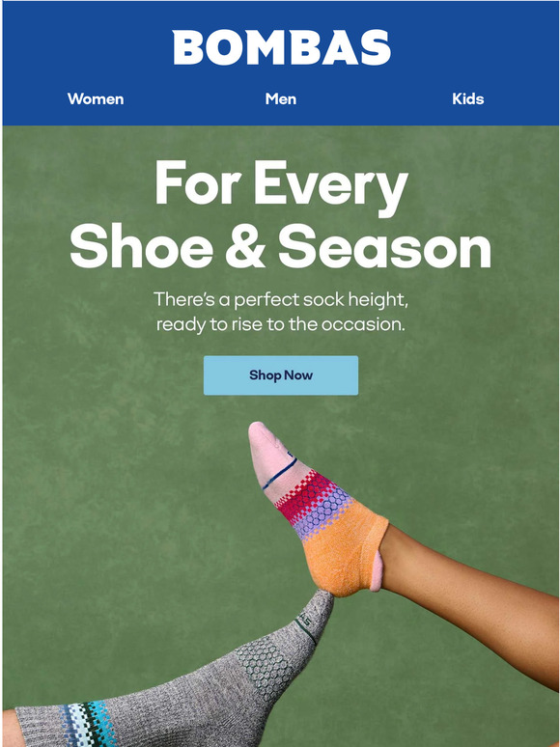Click the 'Shoe & Season' headline line
The height and width of the screenshot is (747, 560).
[280, 247]
